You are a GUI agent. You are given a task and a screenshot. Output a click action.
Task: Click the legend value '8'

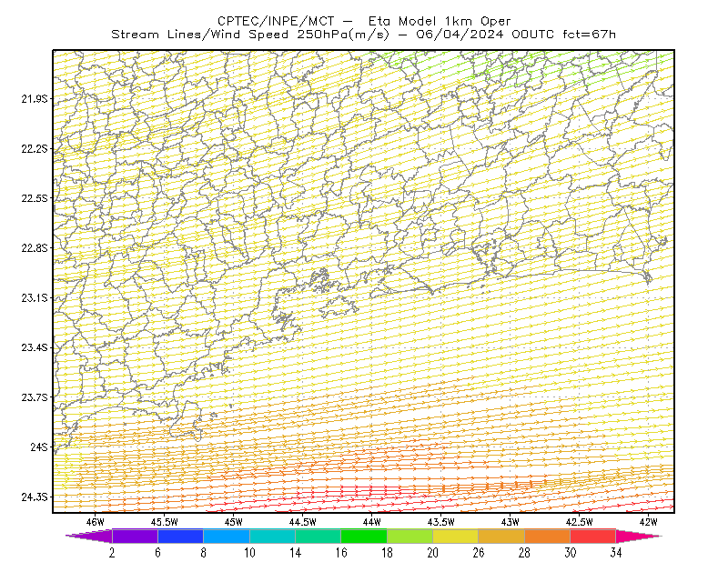[x=203, y=552]
